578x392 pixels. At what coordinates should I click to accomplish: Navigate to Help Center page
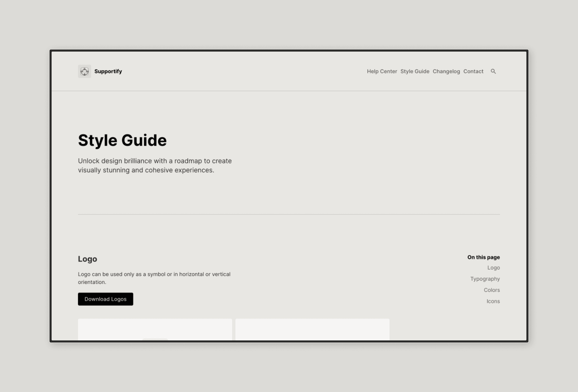pos(382,71)
